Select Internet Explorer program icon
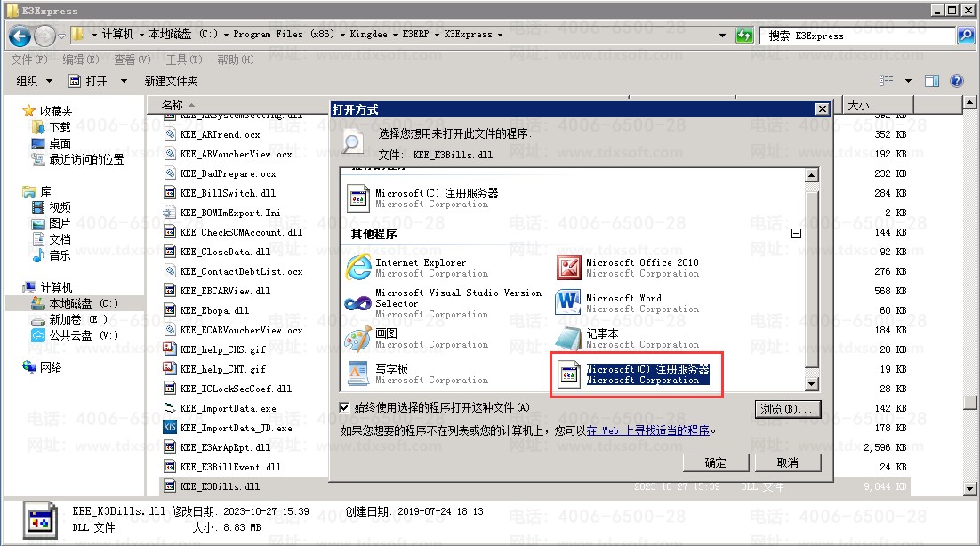This screenshot has height=546, width=980. pyautogui.click(x=357, y=267)
